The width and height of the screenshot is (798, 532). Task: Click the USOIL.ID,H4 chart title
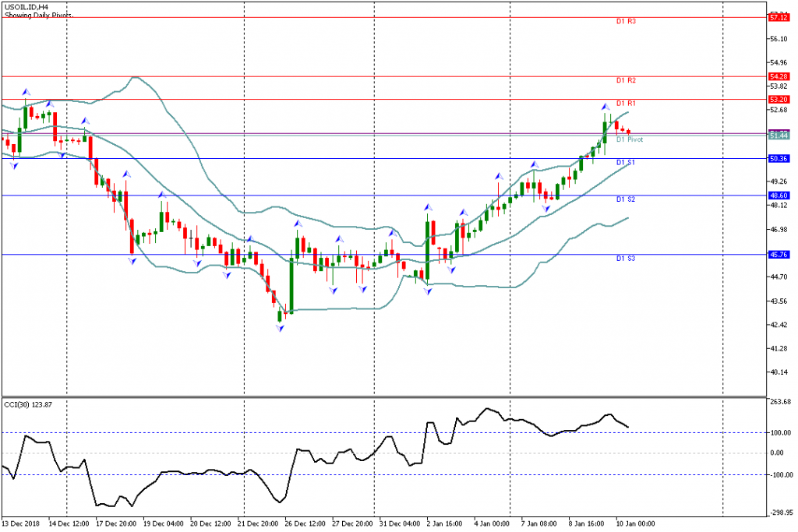click(x=25, y=6)
